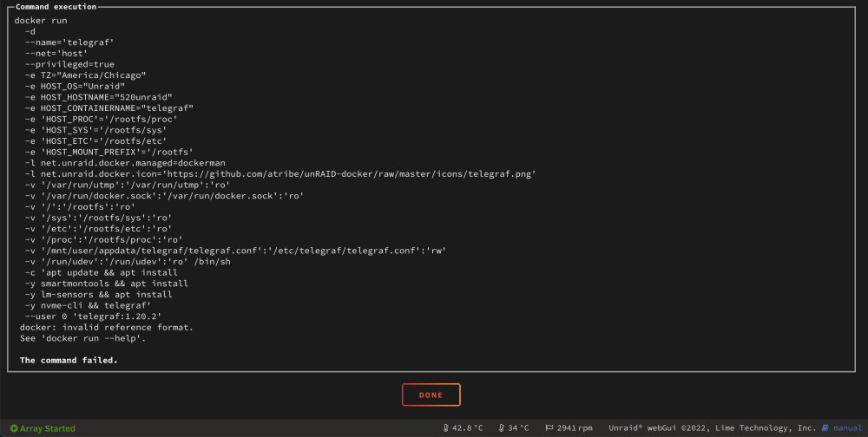Click the HOST_OS="Unraid" line
The width and height of the screenshot is (868, 437).
tap(75, 87)
